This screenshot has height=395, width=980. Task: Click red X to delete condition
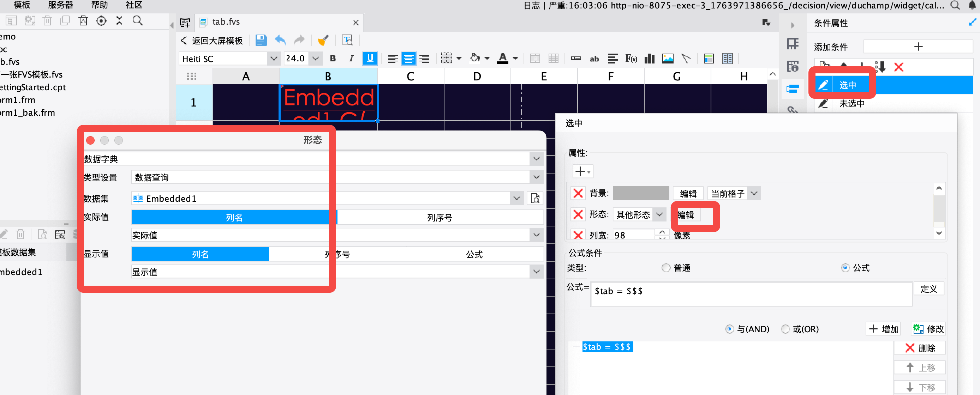pos(898,67)
